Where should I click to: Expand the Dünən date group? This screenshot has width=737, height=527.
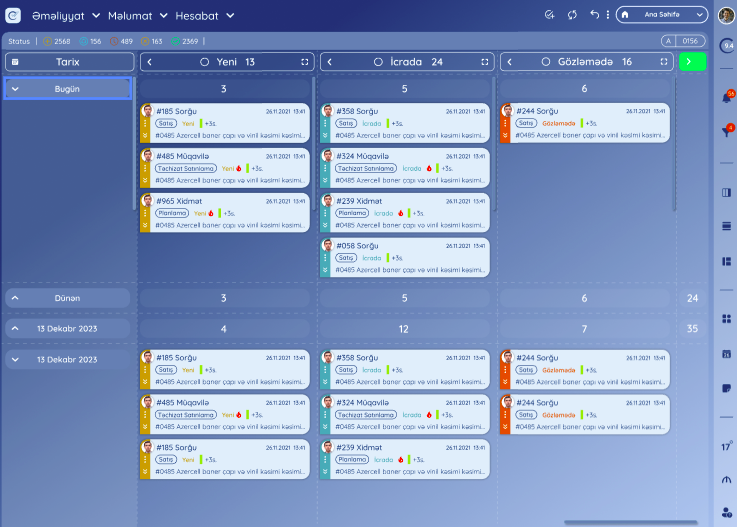16,298
